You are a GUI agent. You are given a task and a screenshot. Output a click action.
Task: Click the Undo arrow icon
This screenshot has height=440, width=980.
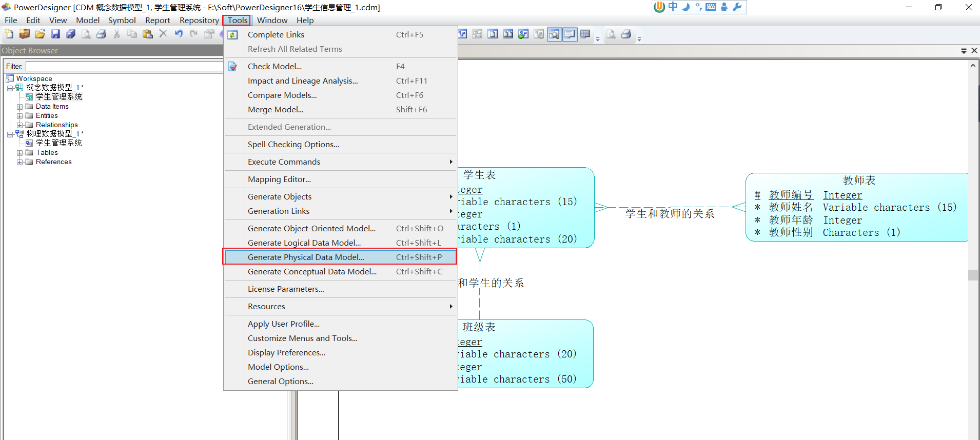tap(179, 34)
